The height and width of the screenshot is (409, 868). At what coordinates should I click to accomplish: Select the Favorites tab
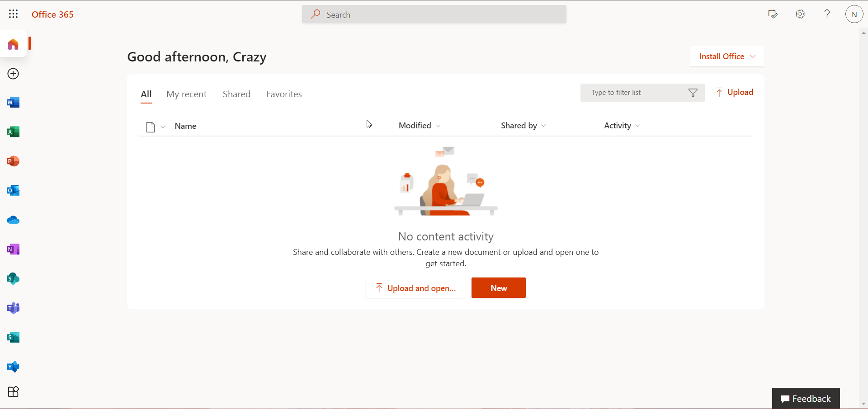click(x=284, y=94)
